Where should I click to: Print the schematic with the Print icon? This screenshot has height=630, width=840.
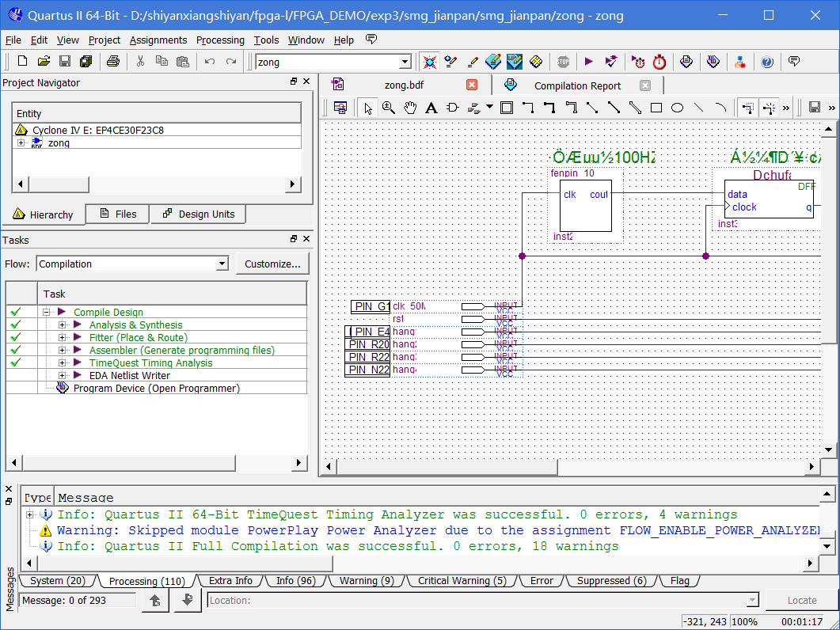pos(112,62)
